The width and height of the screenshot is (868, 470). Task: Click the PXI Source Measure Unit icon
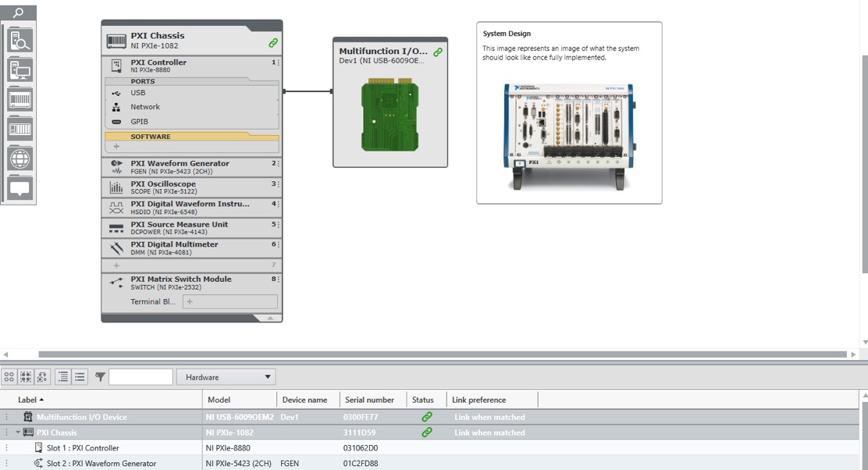[x=116, y=228]
